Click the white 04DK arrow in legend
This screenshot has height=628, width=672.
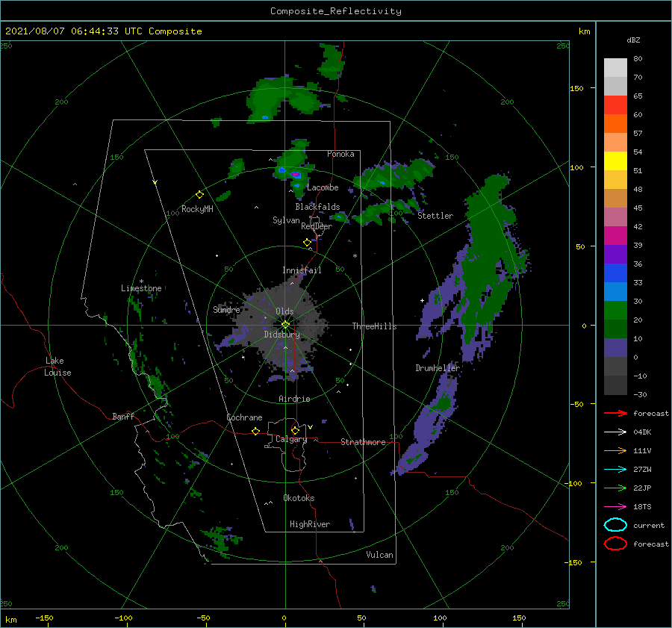pos(615,432)
